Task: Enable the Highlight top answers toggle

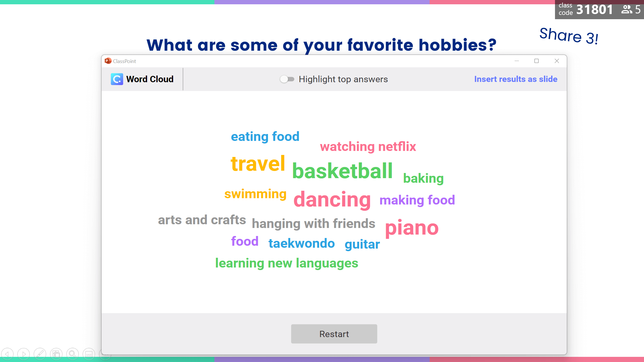Action: pyautogui.click(x=286, y=79)
